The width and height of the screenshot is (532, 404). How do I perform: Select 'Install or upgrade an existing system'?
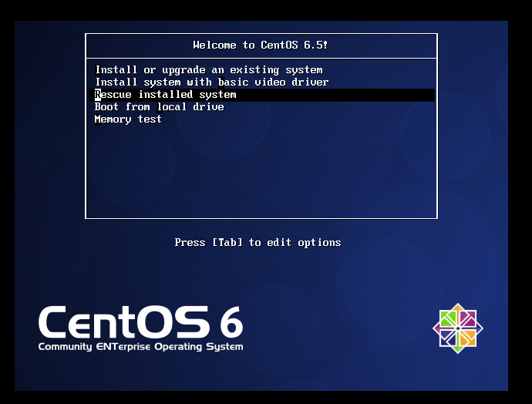coord(209,70)
